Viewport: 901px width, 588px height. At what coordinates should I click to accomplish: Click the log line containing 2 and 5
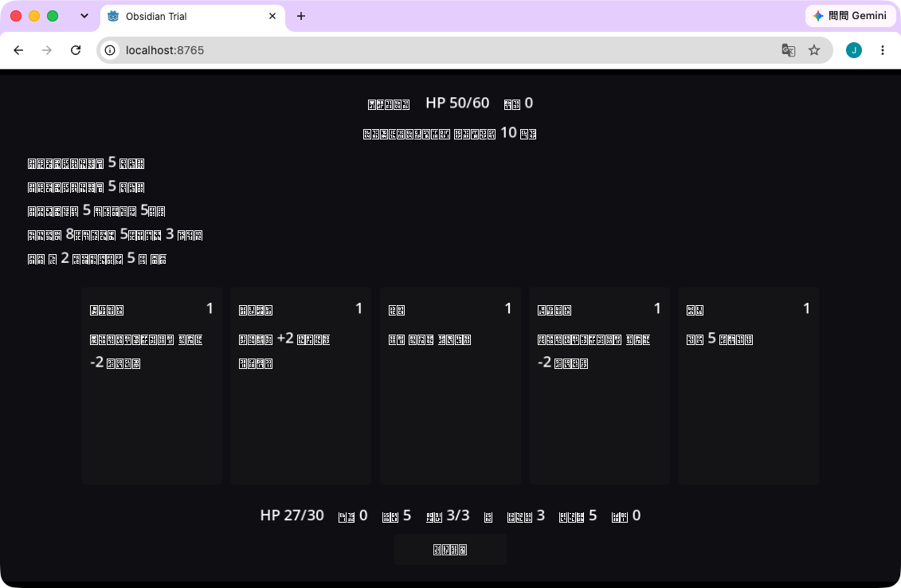[x=97, y=259]
